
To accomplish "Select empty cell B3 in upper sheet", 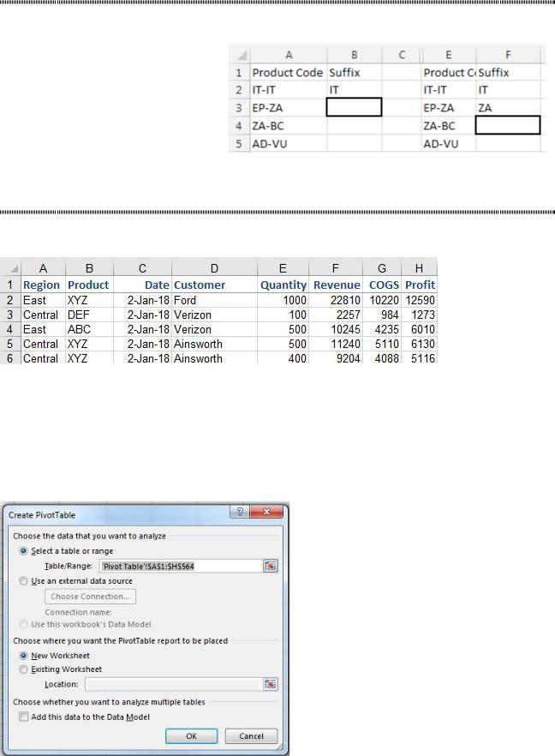I will [354, 107].
